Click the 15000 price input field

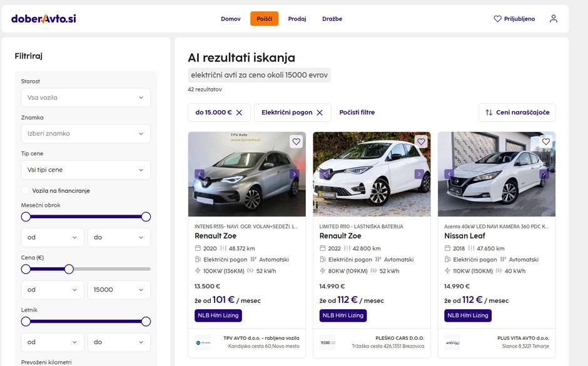[x=119, y=289]
